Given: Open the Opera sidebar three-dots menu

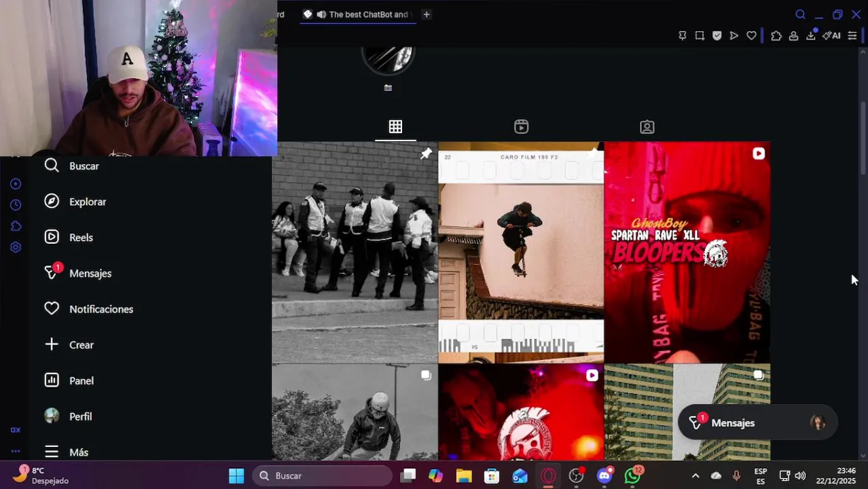Looking at the screenshot, I should click(x=16, y=451).
